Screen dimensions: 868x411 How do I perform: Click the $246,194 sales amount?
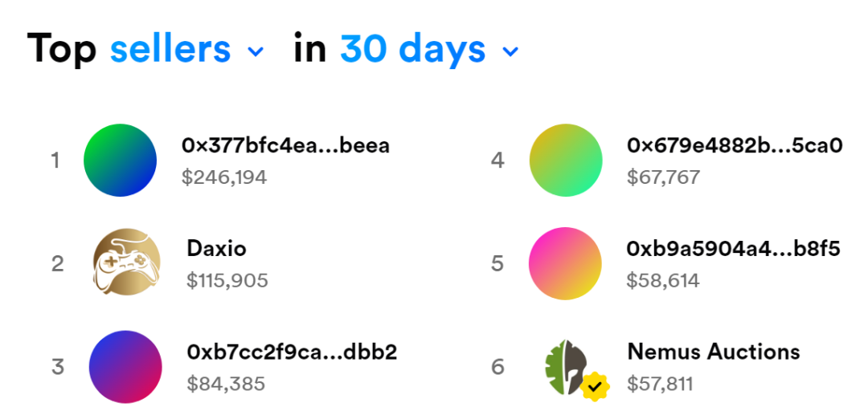(x=224, y=177)
